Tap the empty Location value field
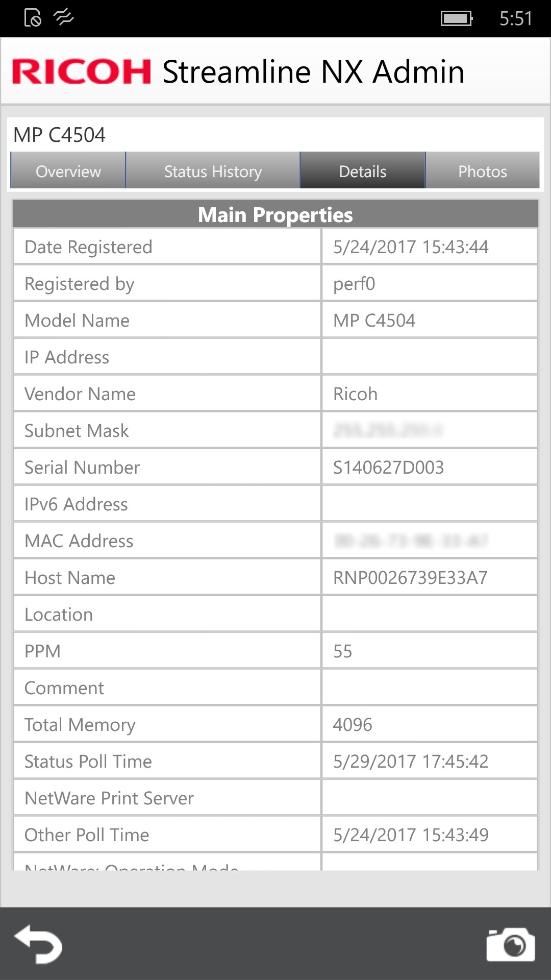This screenshot has width=551, height=980. pos(430,614)
